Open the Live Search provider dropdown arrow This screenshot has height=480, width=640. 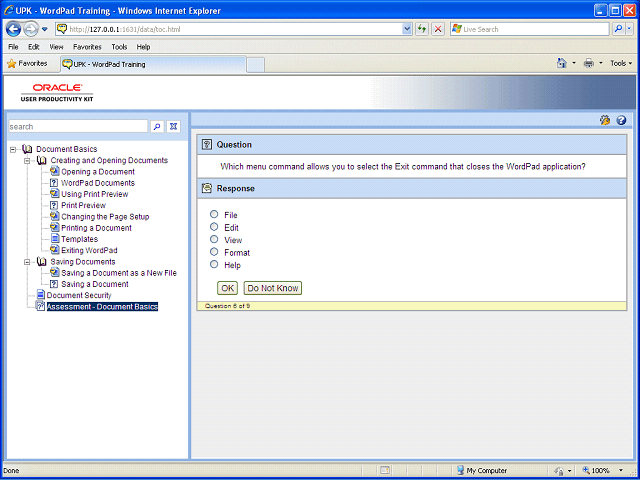[630, 29]
